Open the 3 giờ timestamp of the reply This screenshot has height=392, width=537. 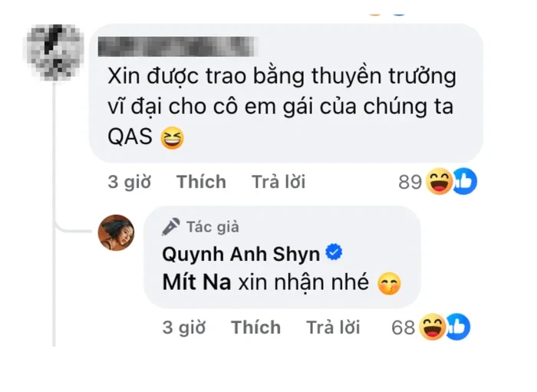pos(184,328)
